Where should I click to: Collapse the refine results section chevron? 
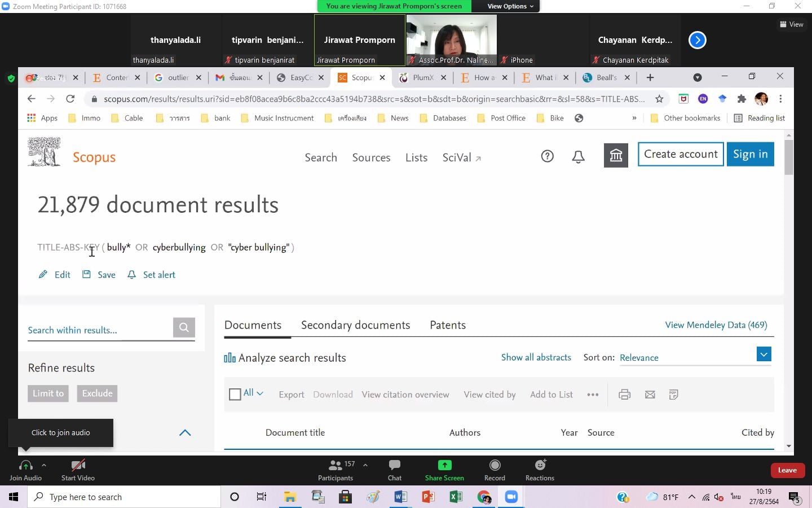(185, 433)
